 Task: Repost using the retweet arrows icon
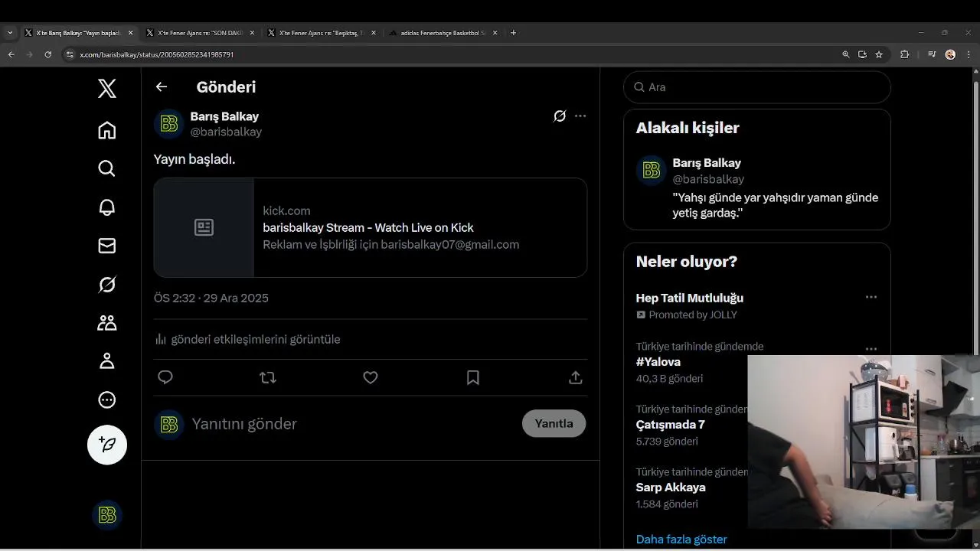coord(268,377)
